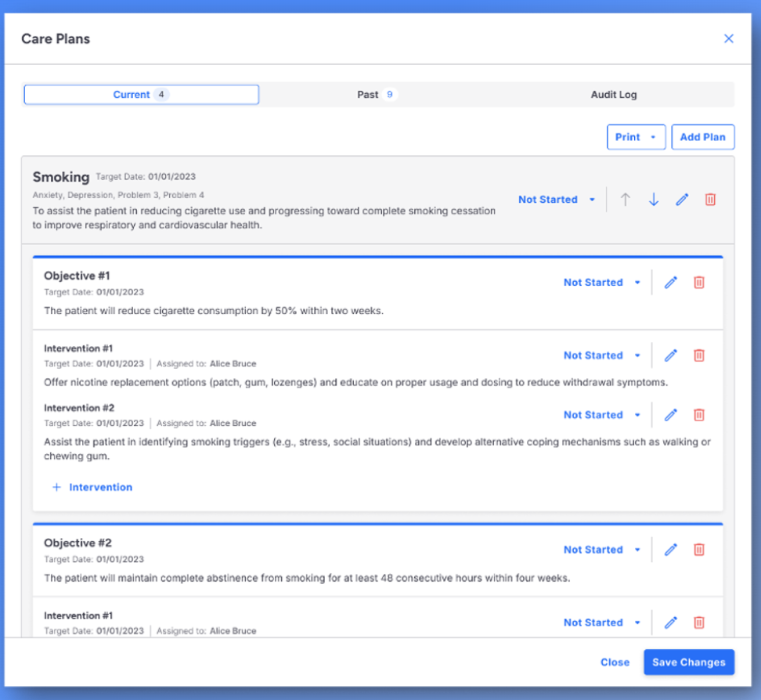
Task: Delete Objective #2 with the trash icon
Action: [699, 550]
